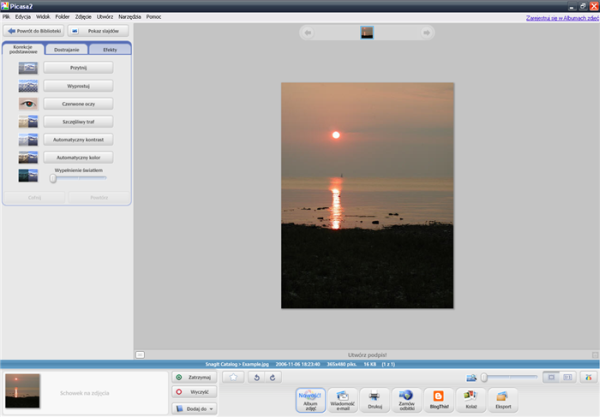600x417 pixels.
Task: Click the Wyprostuj button
Action: pyautogui.click(x=78, y=86)
